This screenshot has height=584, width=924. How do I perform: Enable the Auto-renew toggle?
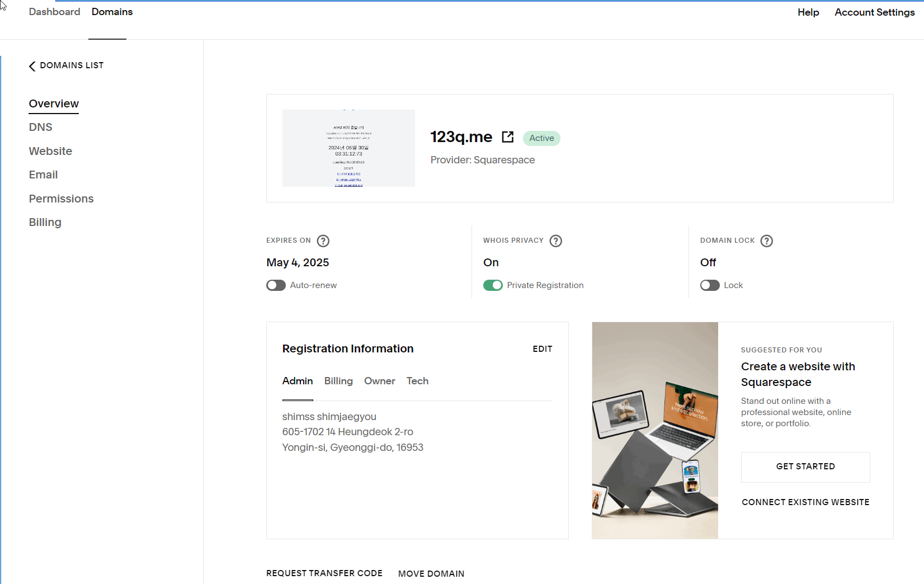pos(276,285)
